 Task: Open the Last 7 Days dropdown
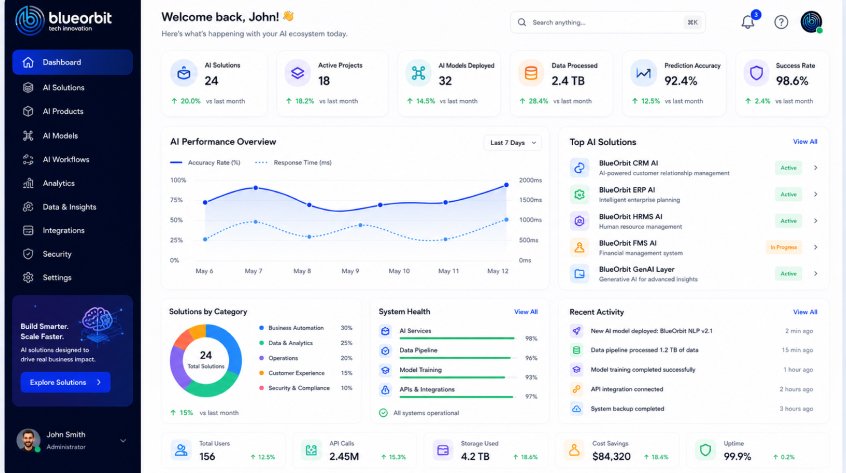tap(512, 143)
